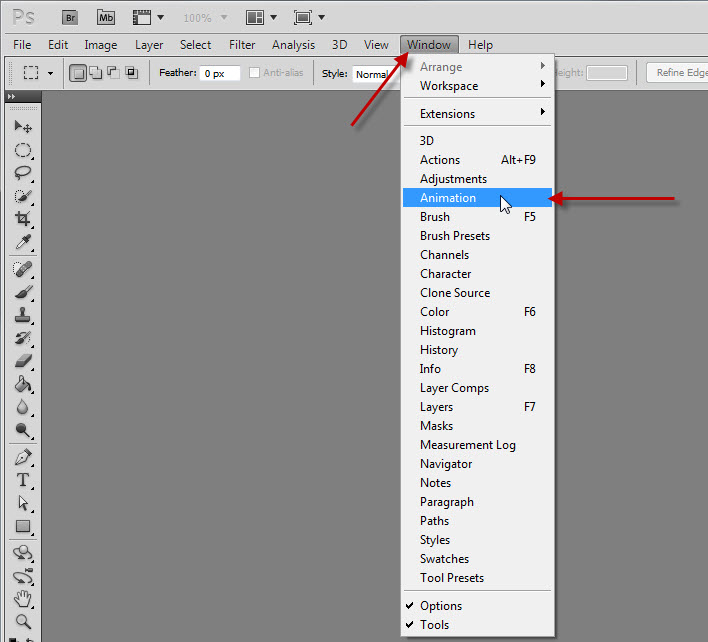
Task: Select the Pen tool
Action: [23, 457]
